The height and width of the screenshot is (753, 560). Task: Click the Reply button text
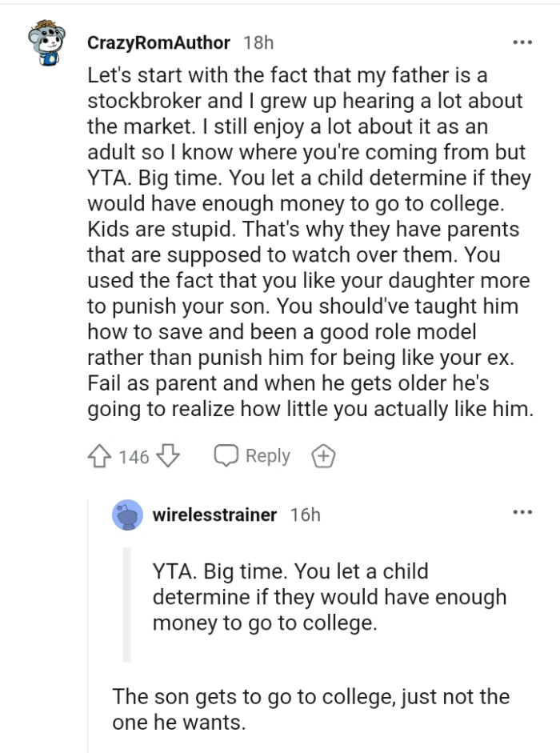tap(266, 455)
